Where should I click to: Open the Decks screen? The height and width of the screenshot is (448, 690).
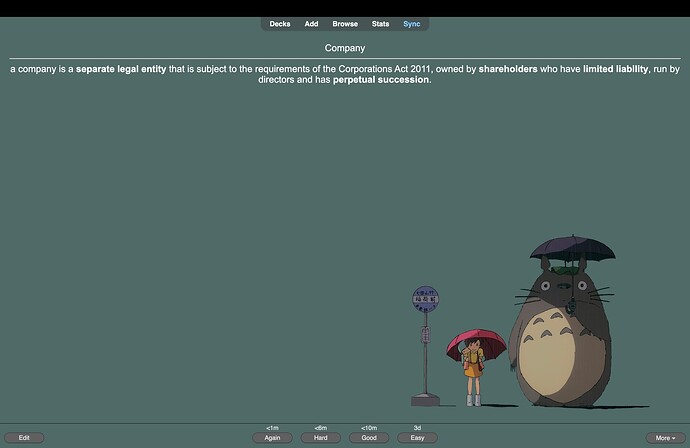[x=280, y=24]
